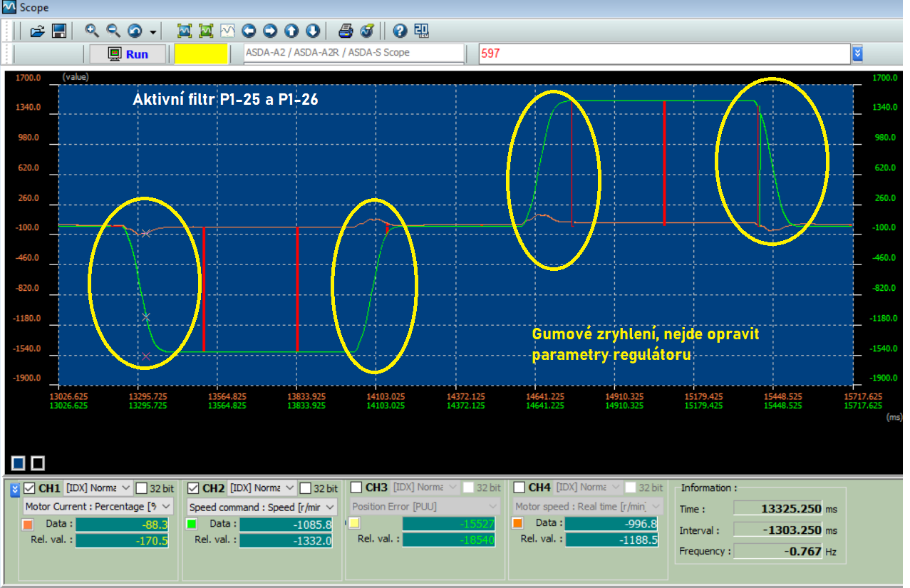Screen dimensions: 910x588
Task: Disable the CH1 channel checkbox
Action: (29, 488)
